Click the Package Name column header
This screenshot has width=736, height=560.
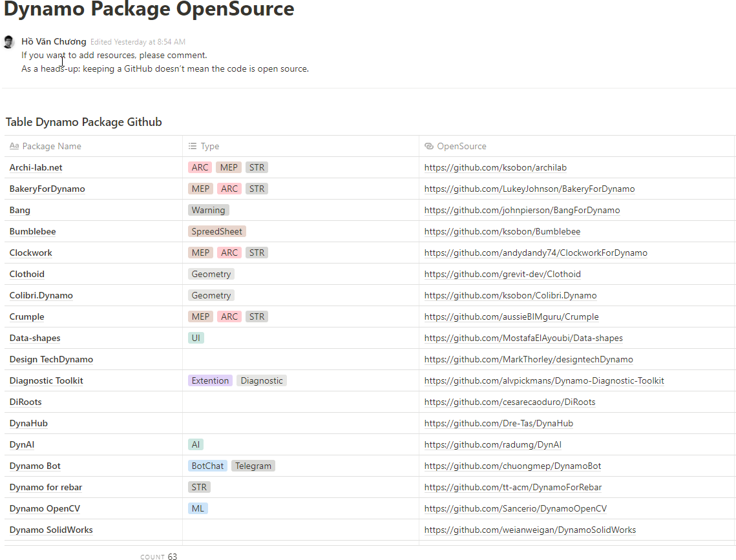(x=51, y=146)
